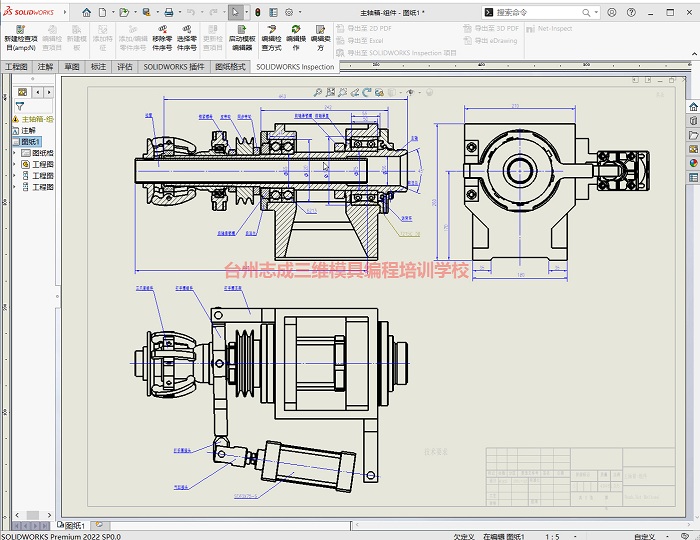Select 注解 item in tree

tap(25, 130)
